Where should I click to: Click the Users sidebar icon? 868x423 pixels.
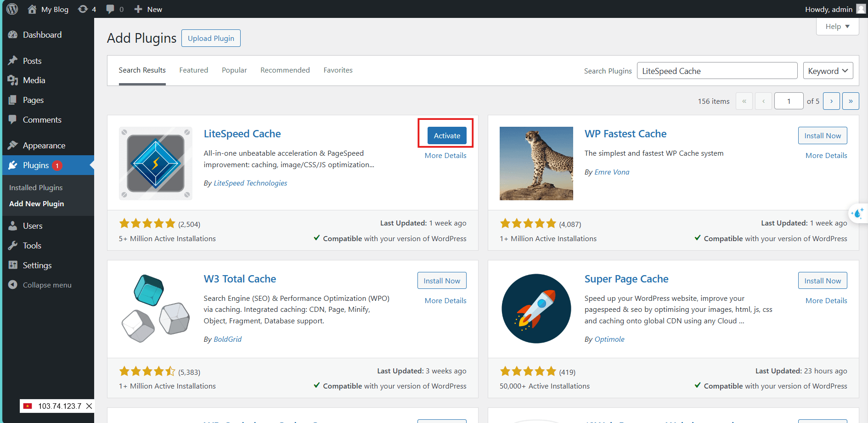click(13, 226)
